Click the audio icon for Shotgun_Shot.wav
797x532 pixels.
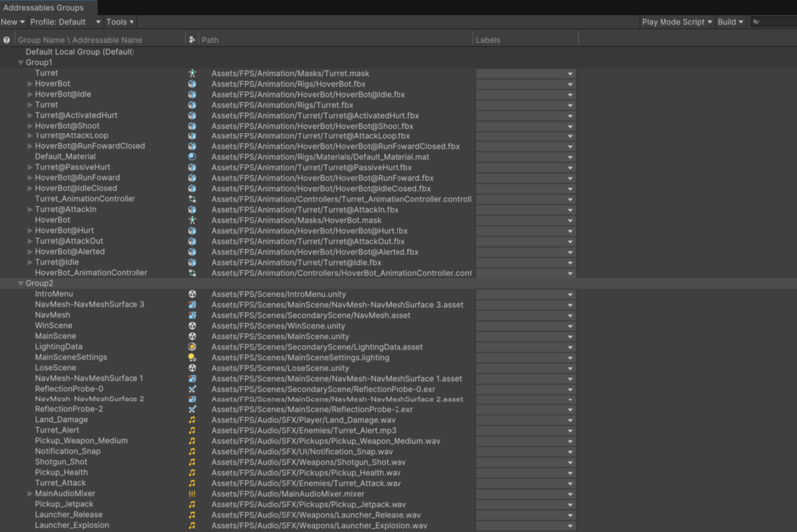coord(192,462)
